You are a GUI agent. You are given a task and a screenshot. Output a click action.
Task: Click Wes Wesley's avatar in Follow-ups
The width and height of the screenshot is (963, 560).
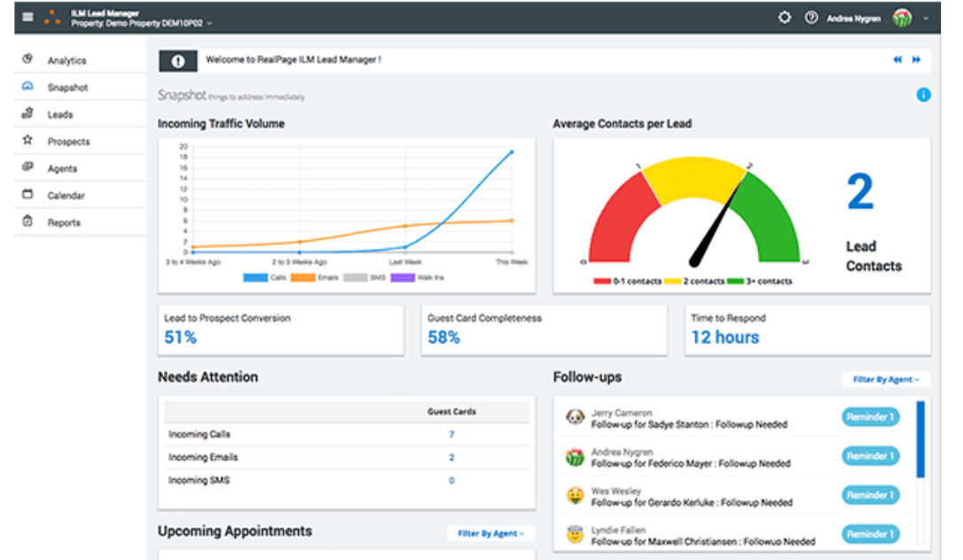575,495
